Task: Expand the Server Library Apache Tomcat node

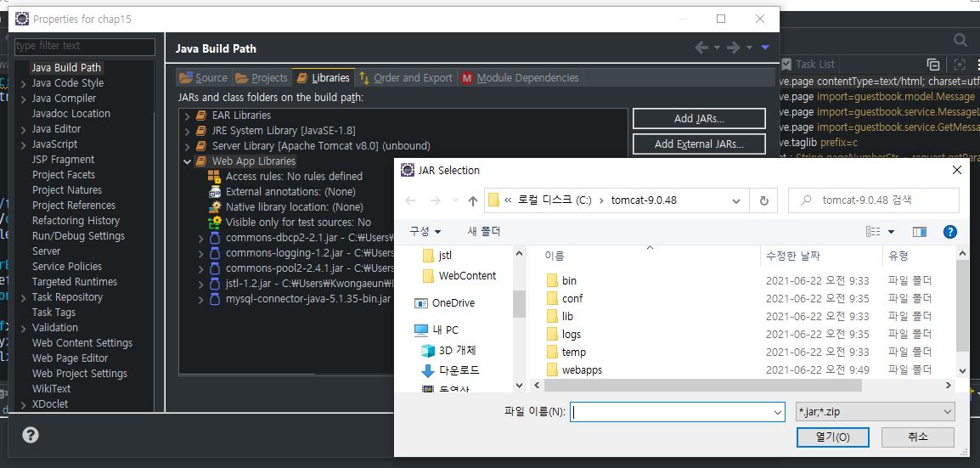Action: coord(187,146)
